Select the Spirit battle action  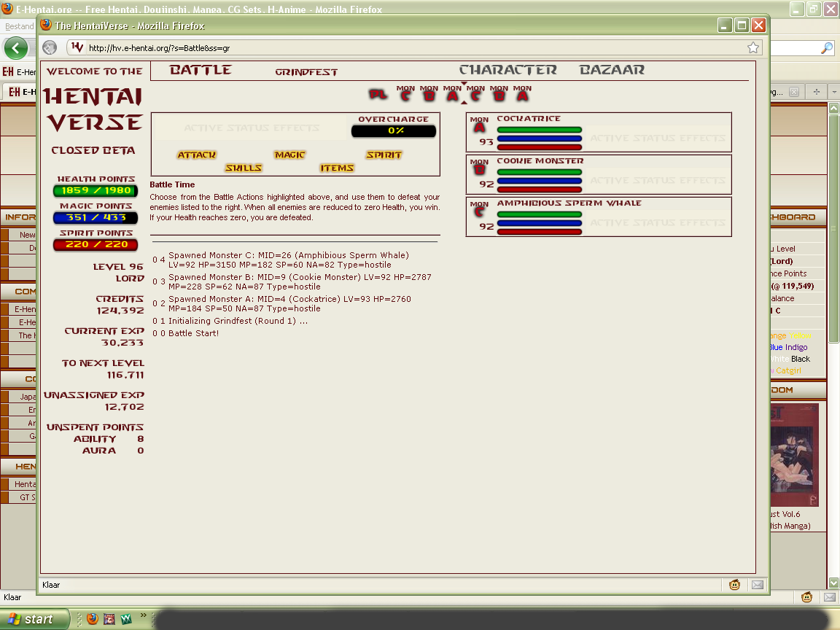384,155
